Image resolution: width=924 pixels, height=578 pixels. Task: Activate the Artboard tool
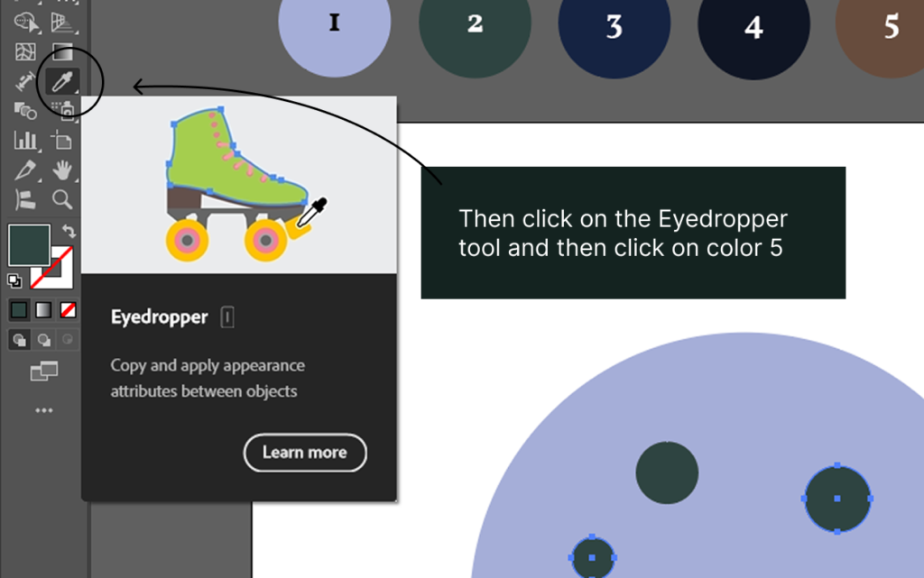pyautogui.click(x=62, y=140)
